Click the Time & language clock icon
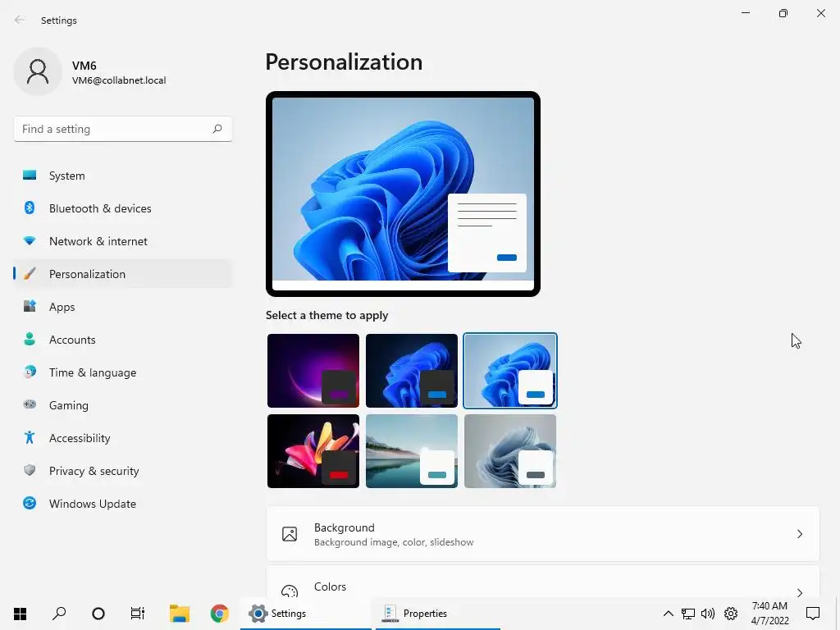Image resolution: width=840 pixels, height=630 pixels. (30, 372)
